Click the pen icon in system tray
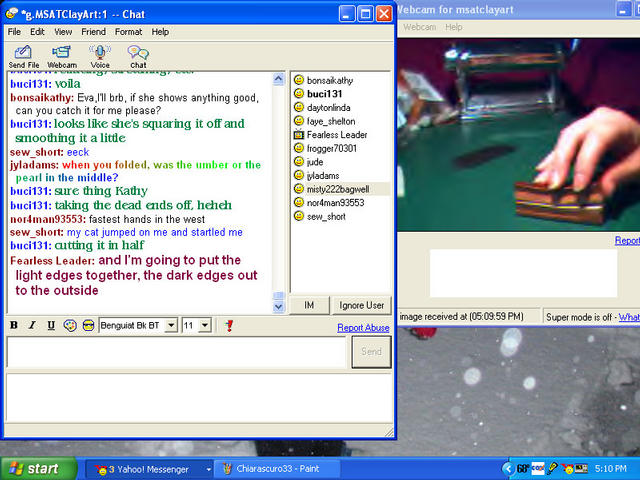 [553, 468]
